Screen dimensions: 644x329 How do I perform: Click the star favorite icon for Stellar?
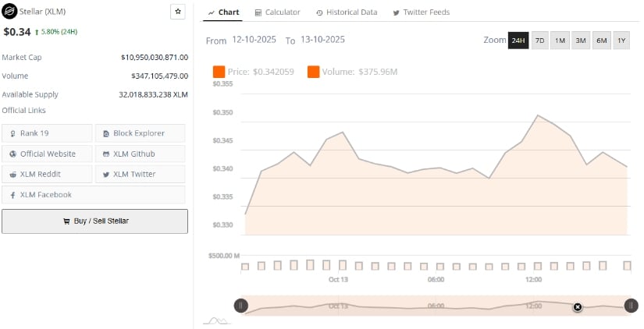coord(178,12)
